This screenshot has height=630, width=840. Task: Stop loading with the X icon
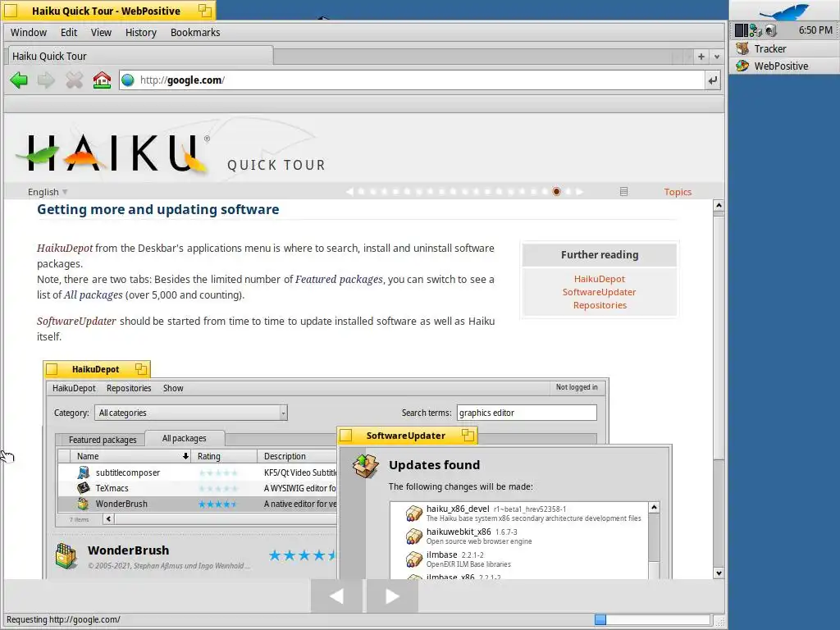pyautogui.click(x=74, y=80)
